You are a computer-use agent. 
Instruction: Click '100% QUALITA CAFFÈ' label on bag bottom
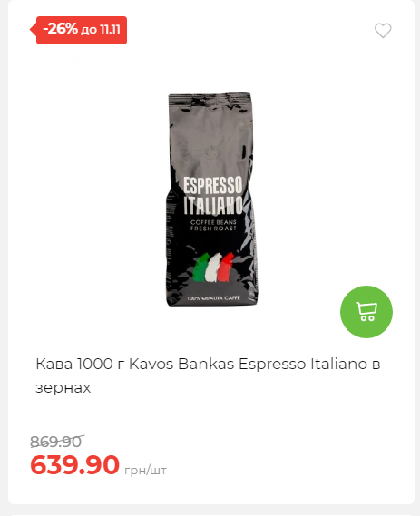213,298
